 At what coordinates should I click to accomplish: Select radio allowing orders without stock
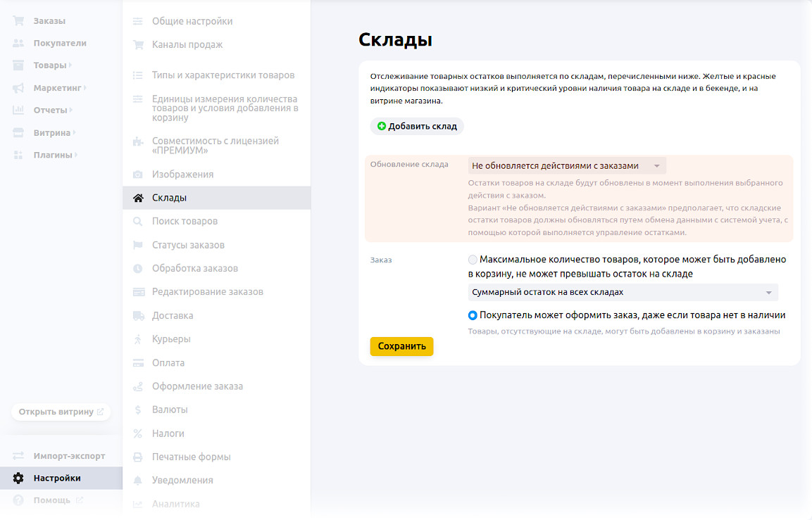[x=473, y=315]
